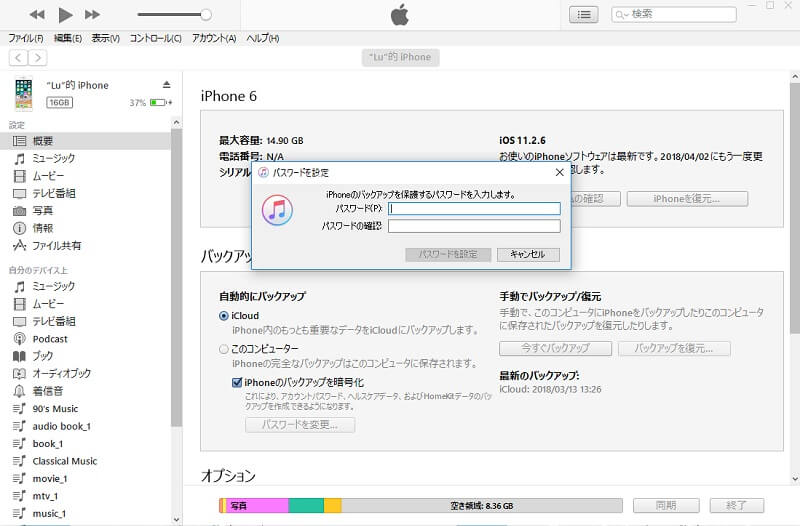Adjust the volume slider knob
The height and width of the screenshot is (526, 801).
point(206,15)
